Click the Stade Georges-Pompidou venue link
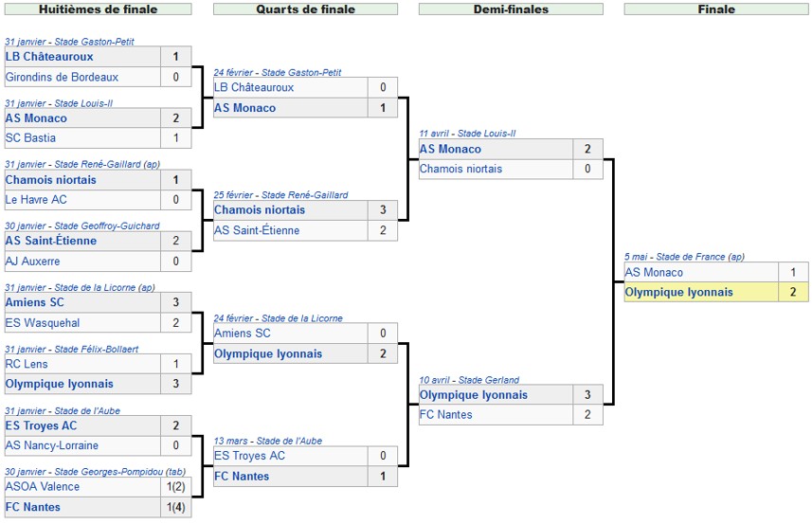Image resolution: width=812 pixels, height=524 pixels. tap(109, 472)
